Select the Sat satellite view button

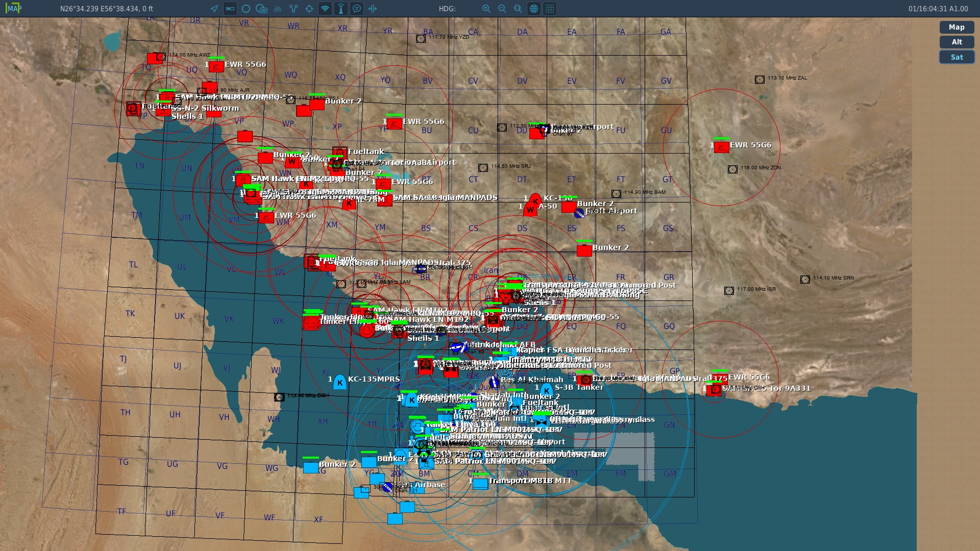[x=957, y=57]
